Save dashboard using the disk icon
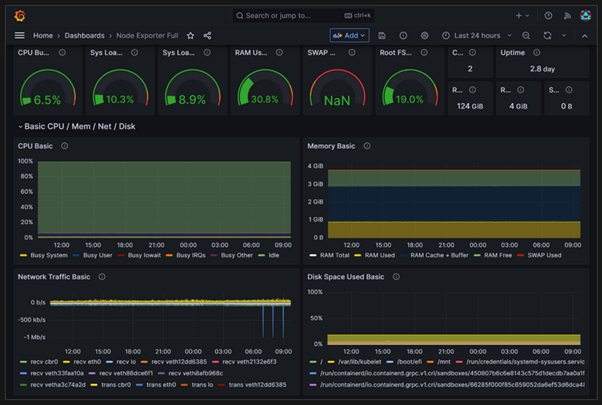 pyautogui.click(x=382, y=36)
